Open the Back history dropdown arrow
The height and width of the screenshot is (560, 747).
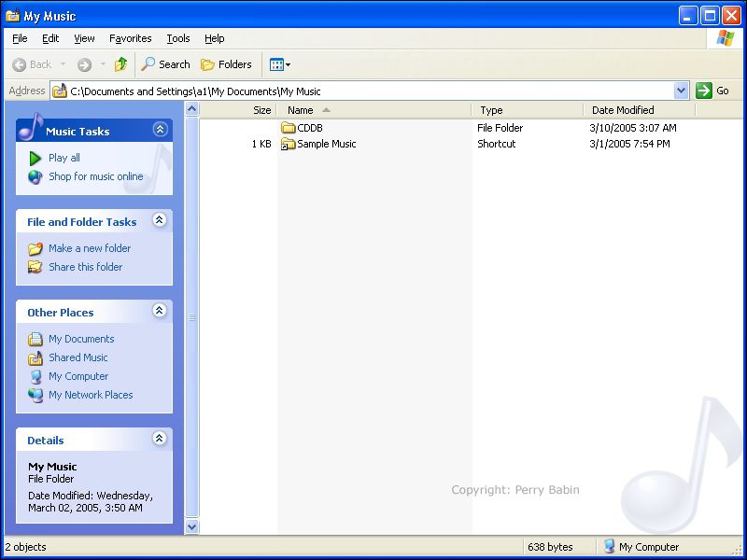pyautogui.click(x=63, y=64)
